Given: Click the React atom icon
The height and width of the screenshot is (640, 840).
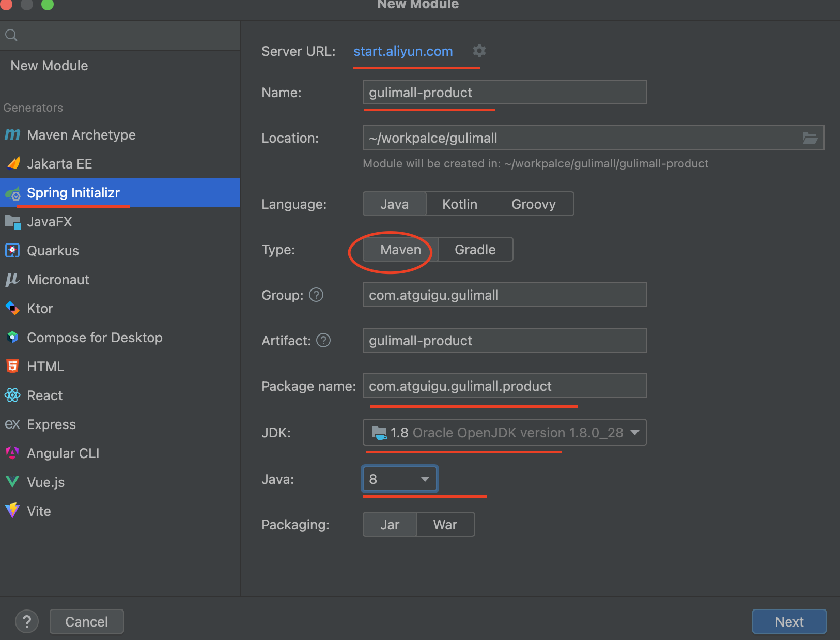Looking at the screenshot, I should tap(12, 395).
